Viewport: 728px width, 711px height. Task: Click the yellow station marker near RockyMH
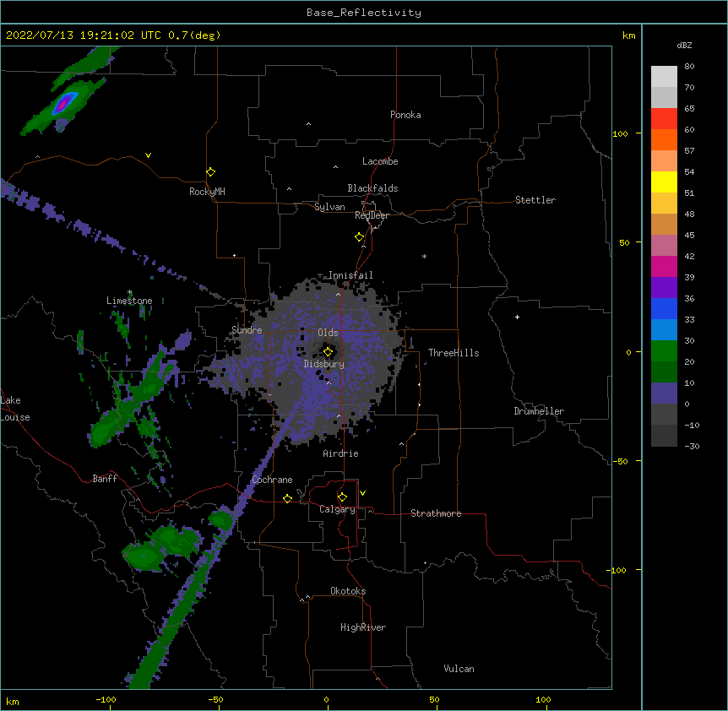(x=211, y=172)
